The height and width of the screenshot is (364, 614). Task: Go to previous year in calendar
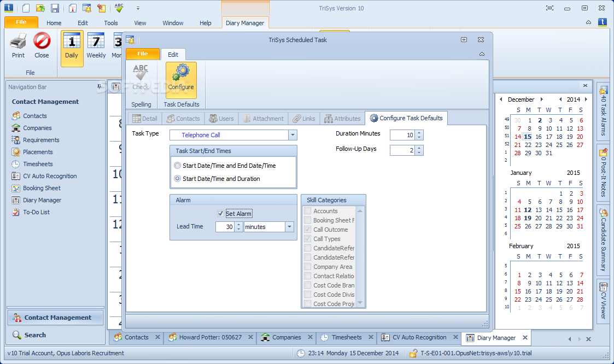560,99
